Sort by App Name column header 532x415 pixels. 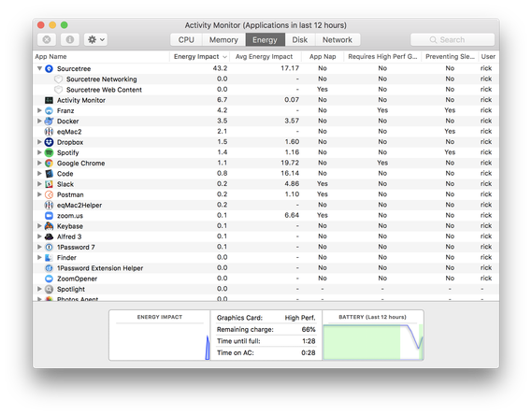pyautogui.click(x=101, y=57)
